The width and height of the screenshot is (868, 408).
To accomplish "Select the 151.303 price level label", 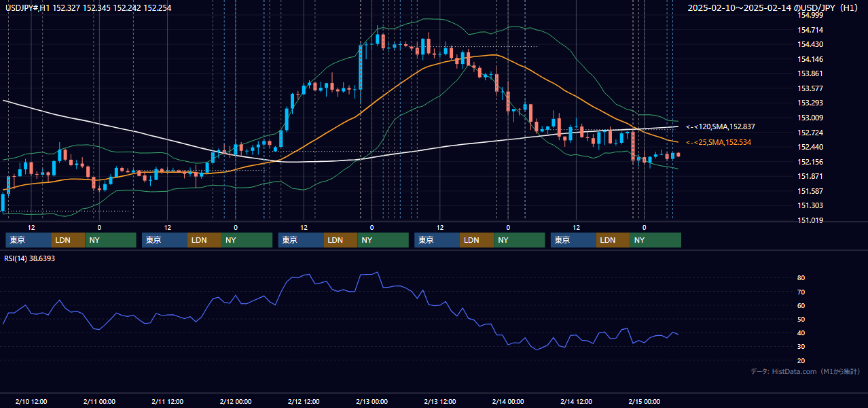I will click(810, 205).
